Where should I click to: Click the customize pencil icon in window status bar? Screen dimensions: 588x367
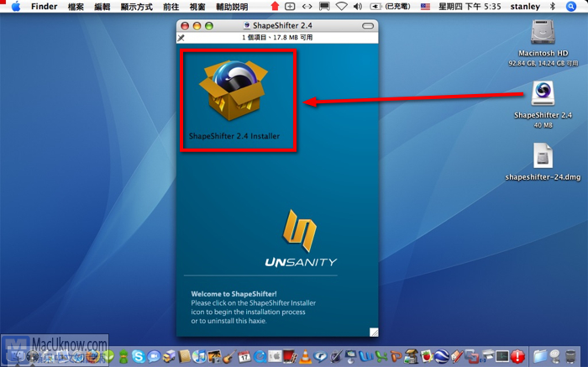click(x=181, y=38)
